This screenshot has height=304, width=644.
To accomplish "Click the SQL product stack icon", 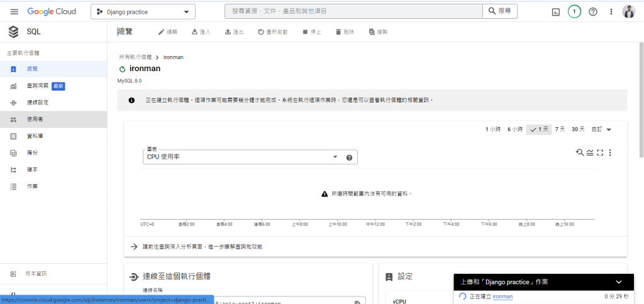I will (x=14, y=31).
